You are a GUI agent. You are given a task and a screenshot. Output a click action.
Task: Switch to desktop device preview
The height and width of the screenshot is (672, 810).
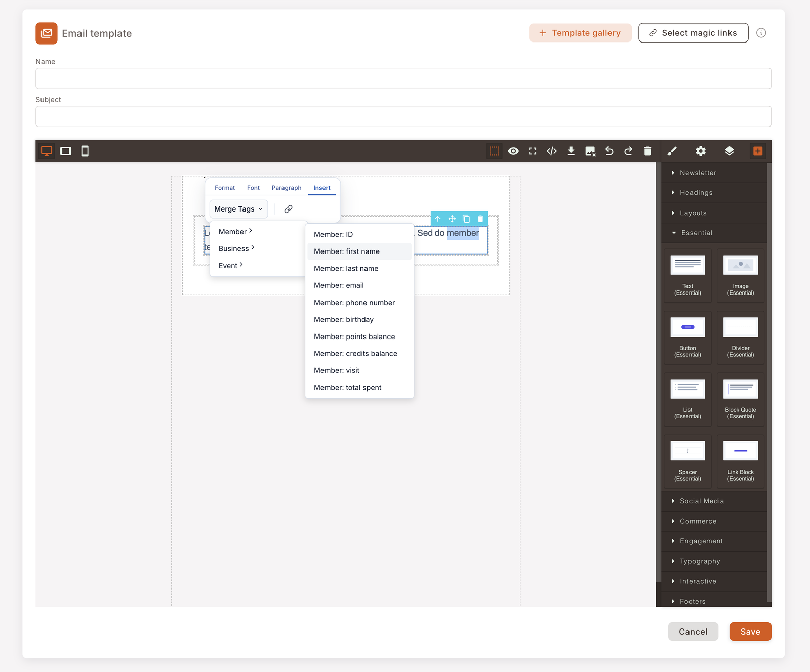pos(47,151)
